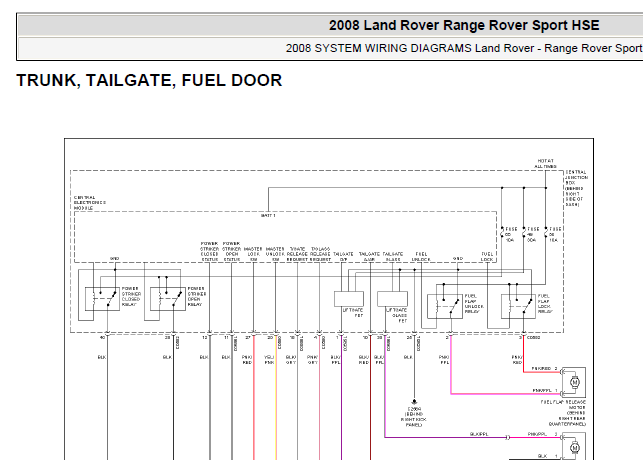Click the "PNK/RED 2" motor terminal label
Viewport: 643px width, 460px height.
[x=545, y=369]
